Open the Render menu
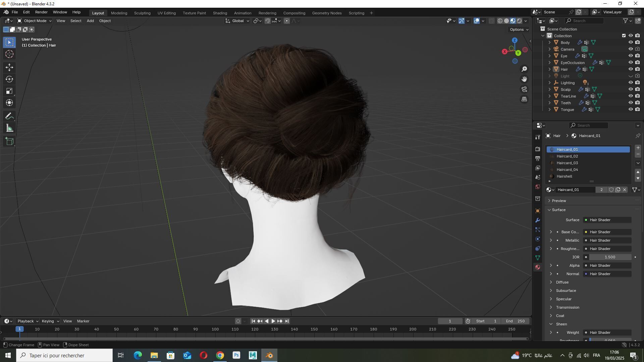 pos(41,12)
